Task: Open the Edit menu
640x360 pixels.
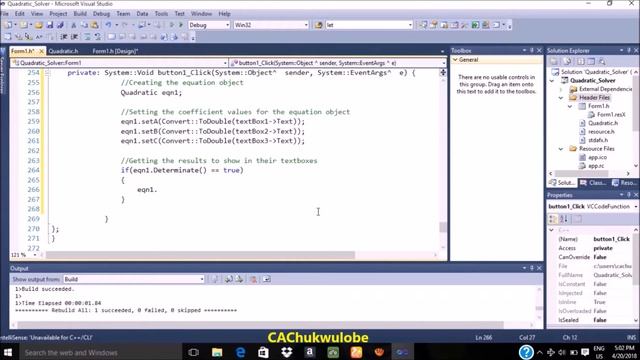Action: pyautogui.click(x=20, y=13)
